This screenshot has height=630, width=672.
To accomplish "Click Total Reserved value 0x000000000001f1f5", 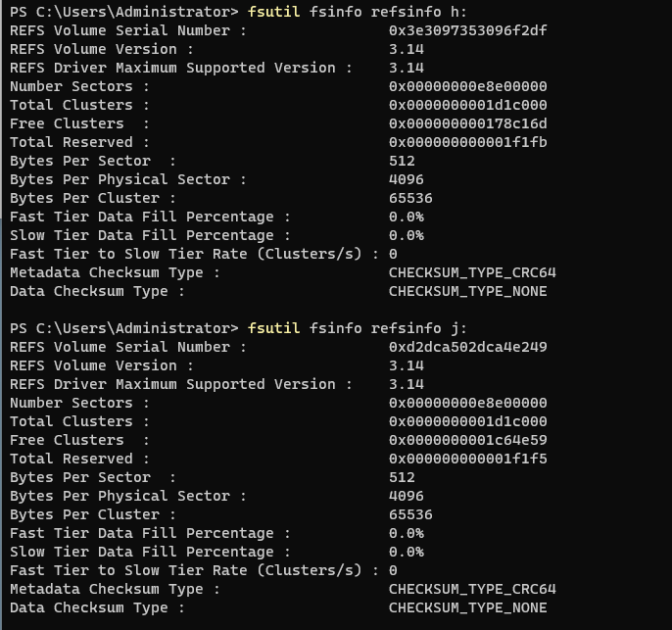I will [x=467, y=459].
